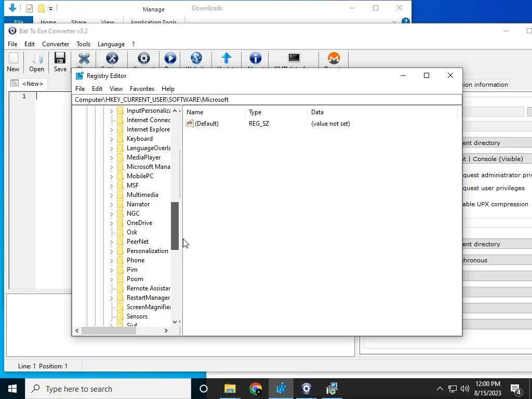Open the Windows Start menu
The height and width of the screenshot is (399, 532).
[x=12, y=389]
